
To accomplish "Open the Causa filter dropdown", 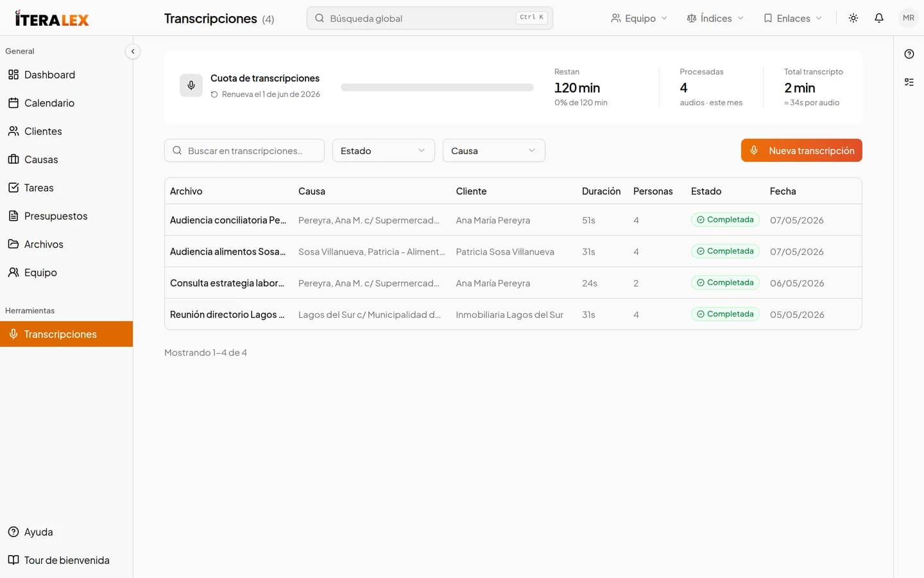I will [x=494, y=150].
